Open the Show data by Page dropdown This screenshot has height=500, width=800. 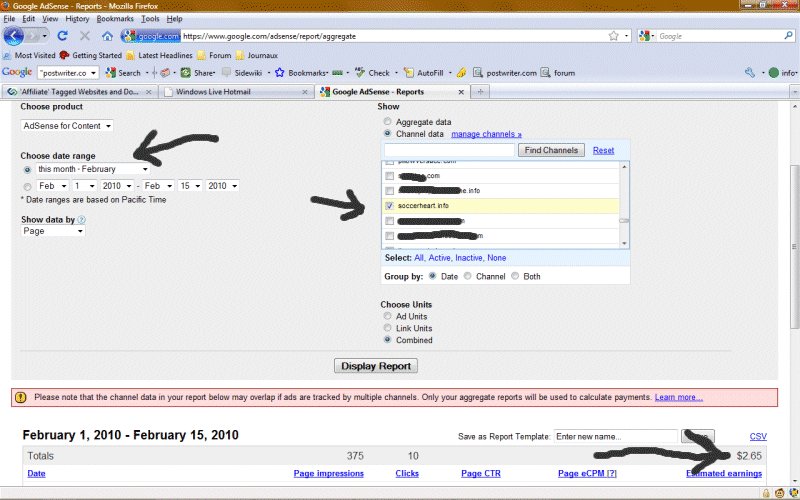[53, 231]
